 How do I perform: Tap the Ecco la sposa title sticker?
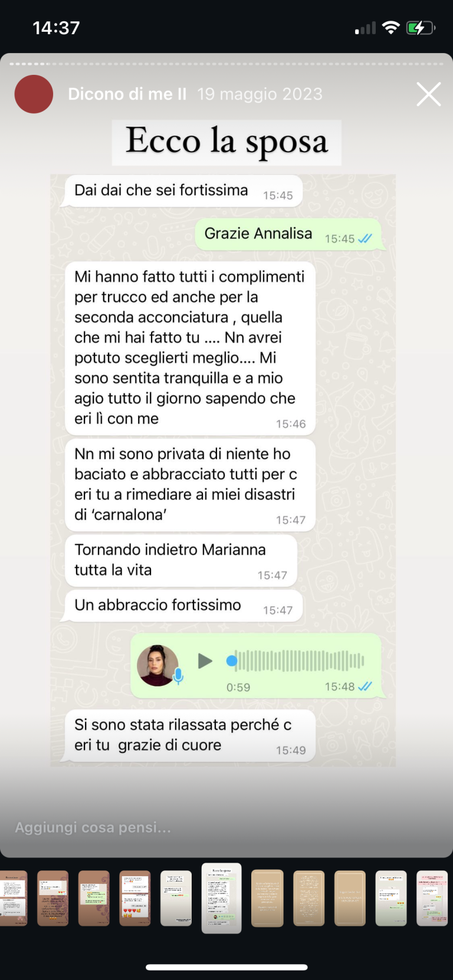(x=226, y=142)
